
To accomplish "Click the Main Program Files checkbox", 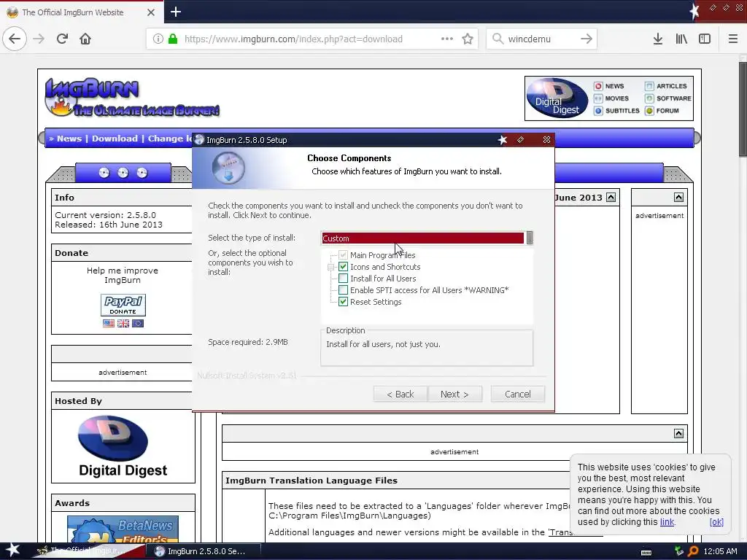I will click(x=343, y=255).
